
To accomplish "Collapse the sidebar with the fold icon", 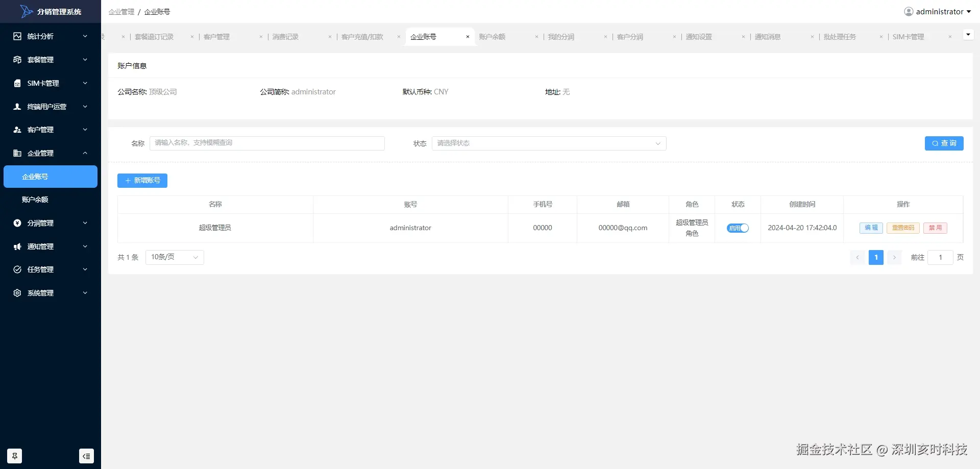I will [86, 456].
